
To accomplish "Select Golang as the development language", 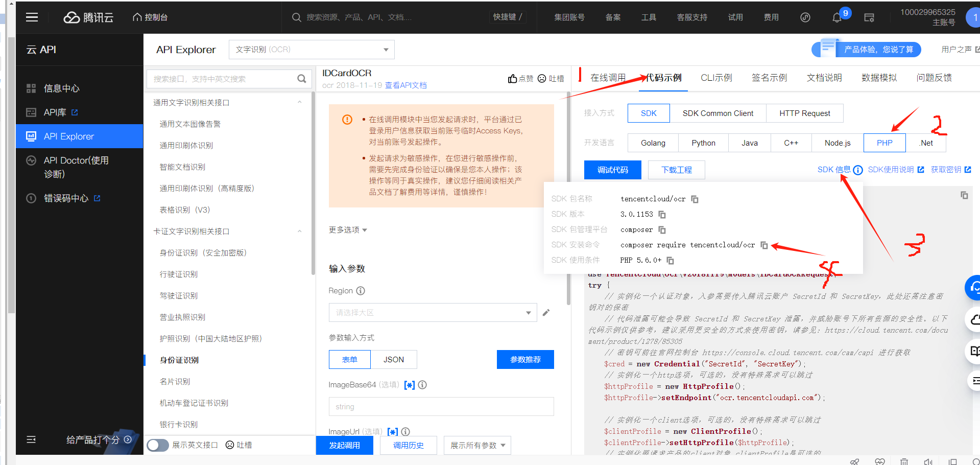I will click(653, 143).
